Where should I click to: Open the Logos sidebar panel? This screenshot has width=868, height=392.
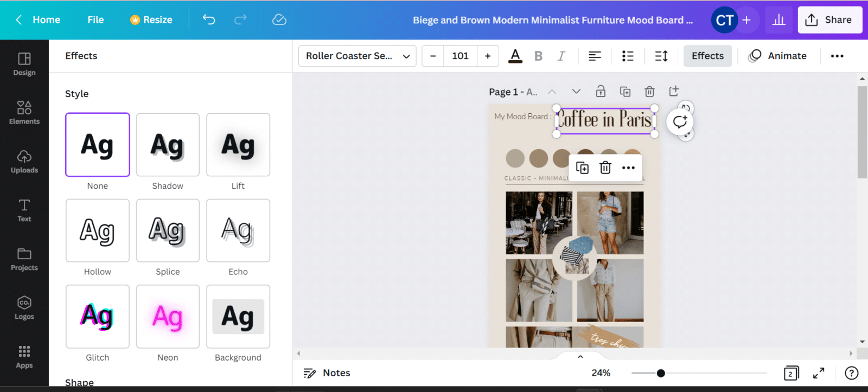tap(24, 308)
